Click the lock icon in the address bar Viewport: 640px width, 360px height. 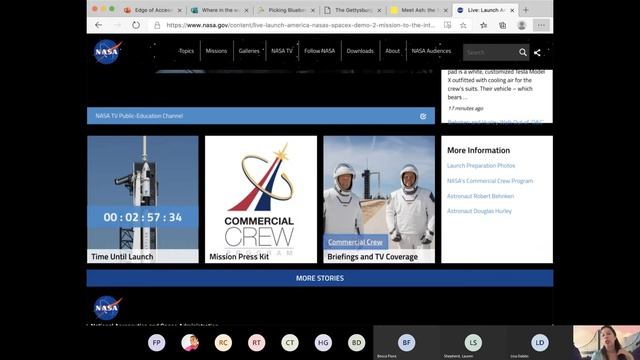tap(157, 25)
